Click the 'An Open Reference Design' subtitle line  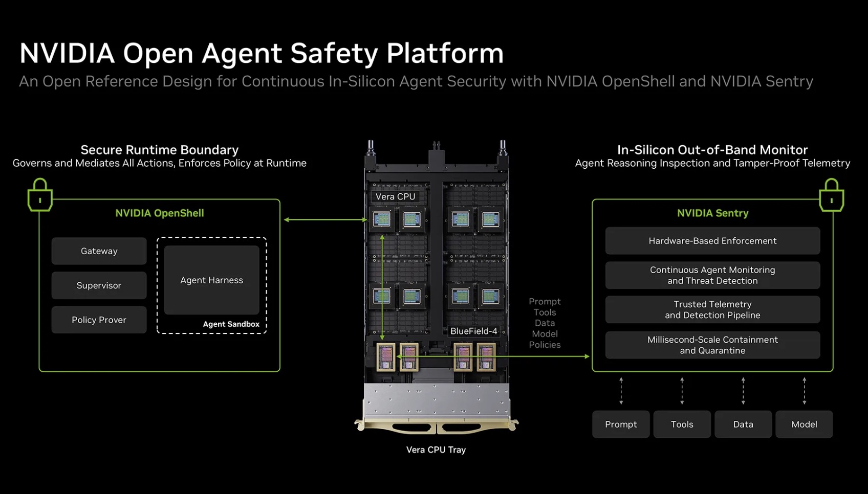416,82
